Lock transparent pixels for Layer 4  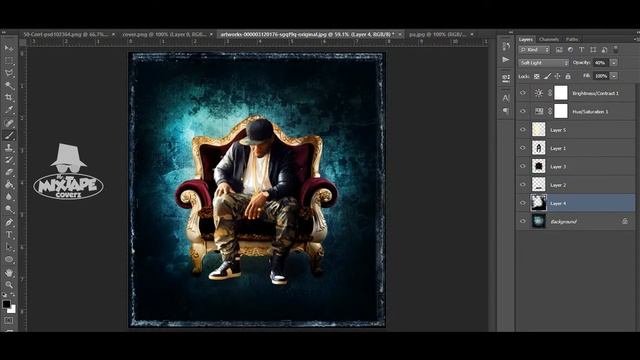pyautogui.click(x=537, y=76)
